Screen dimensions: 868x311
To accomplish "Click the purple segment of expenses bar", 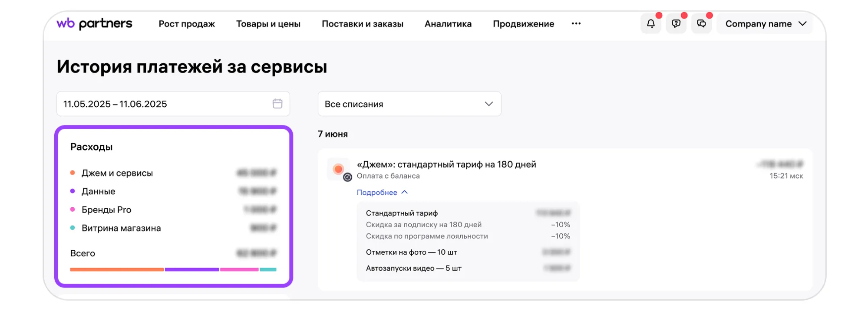I will 191,269.
